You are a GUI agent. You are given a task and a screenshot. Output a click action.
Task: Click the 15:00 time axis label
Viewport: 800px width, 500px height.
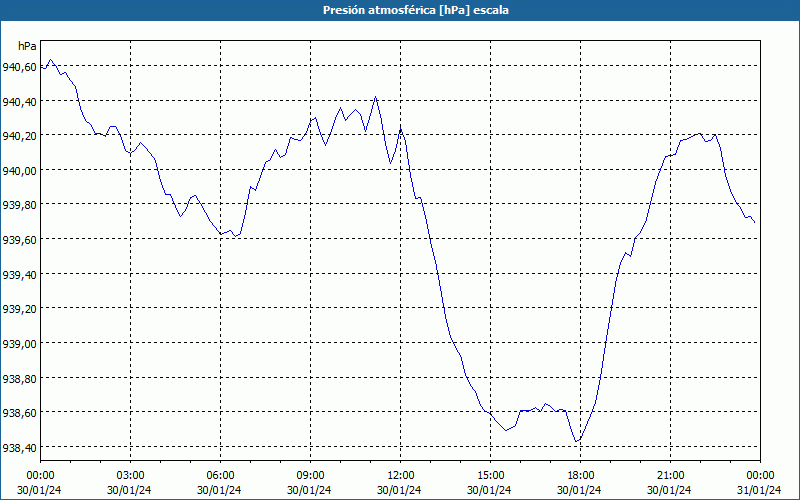pos(490,476)
